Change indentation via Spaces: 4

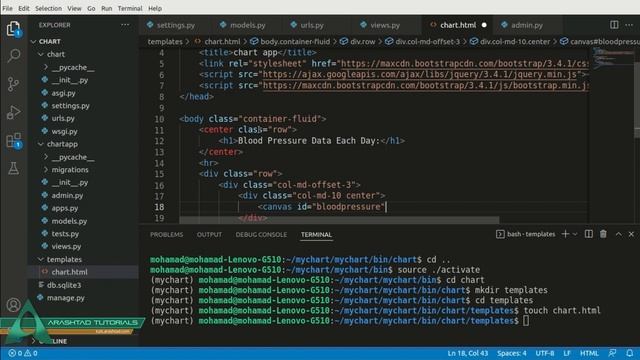tap(511, 353)
